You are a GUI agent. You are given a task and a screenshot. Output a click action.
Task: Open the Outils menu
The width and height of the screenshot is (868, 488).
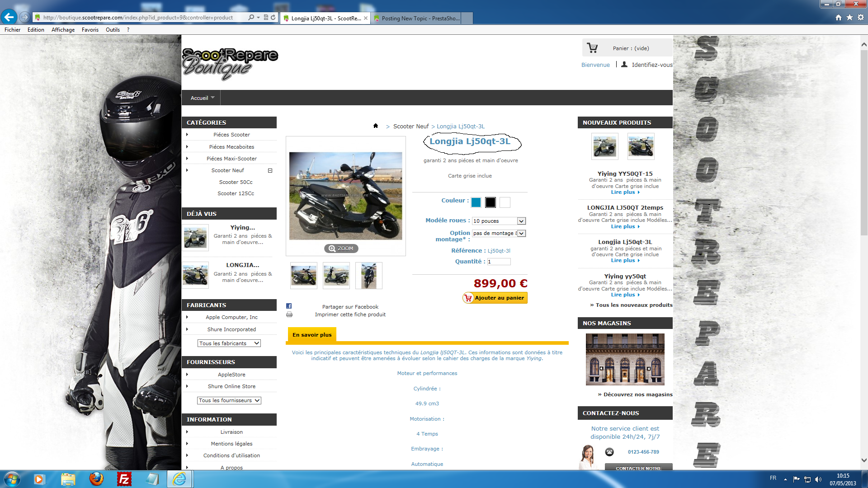pyautogui.click(x=113, y=30)
